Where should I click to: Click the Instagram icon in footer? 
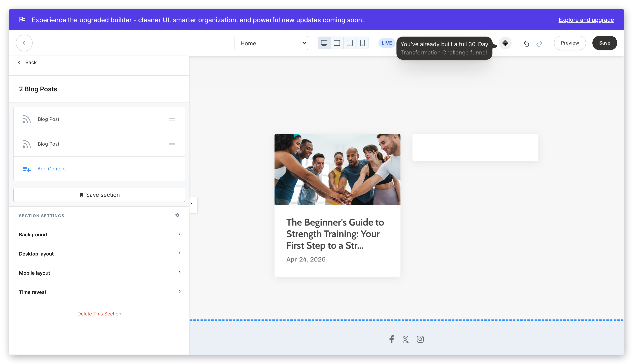pos(420,339)
